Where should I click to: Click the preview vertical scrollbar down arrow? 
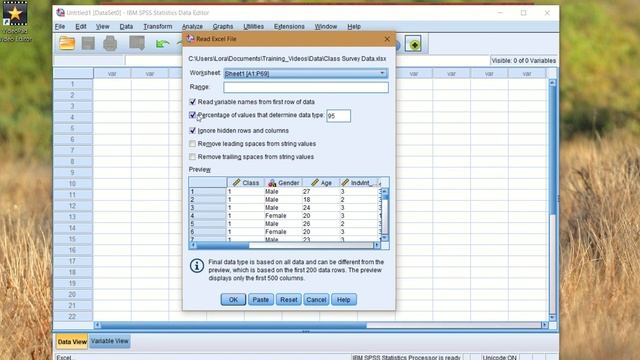click(x=384, y=238)
